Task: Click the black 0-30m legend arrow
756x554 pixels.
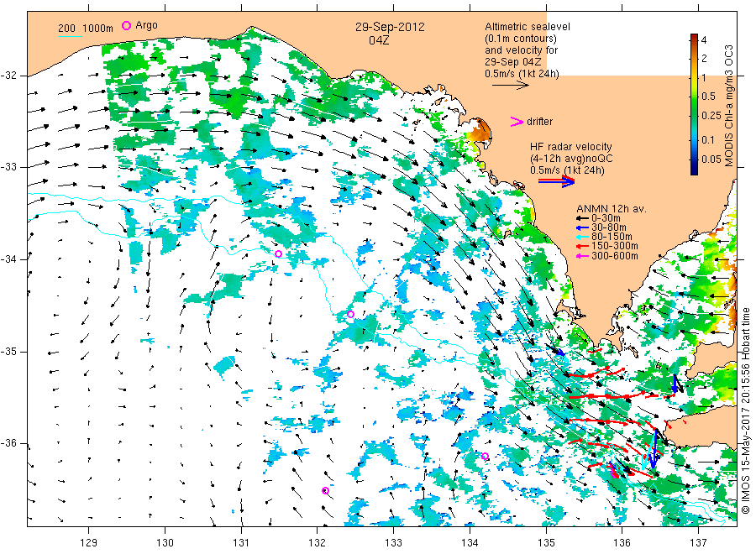Action: [x=582, y=218]
